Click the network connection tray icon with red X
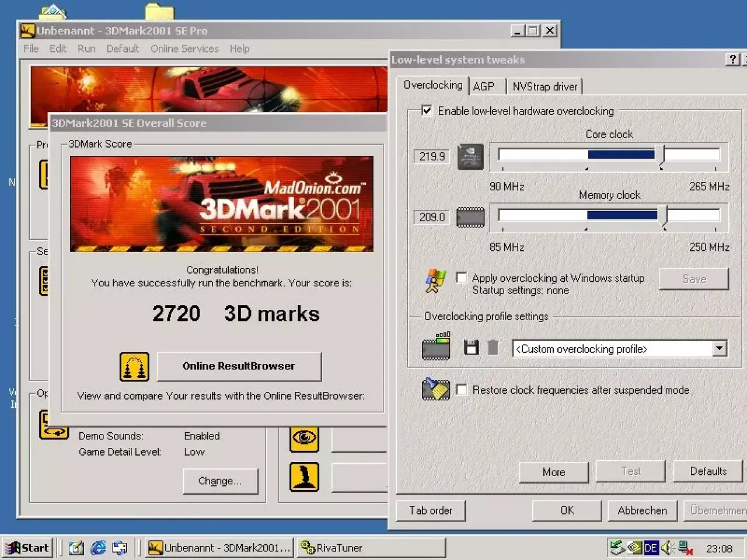 685,548
